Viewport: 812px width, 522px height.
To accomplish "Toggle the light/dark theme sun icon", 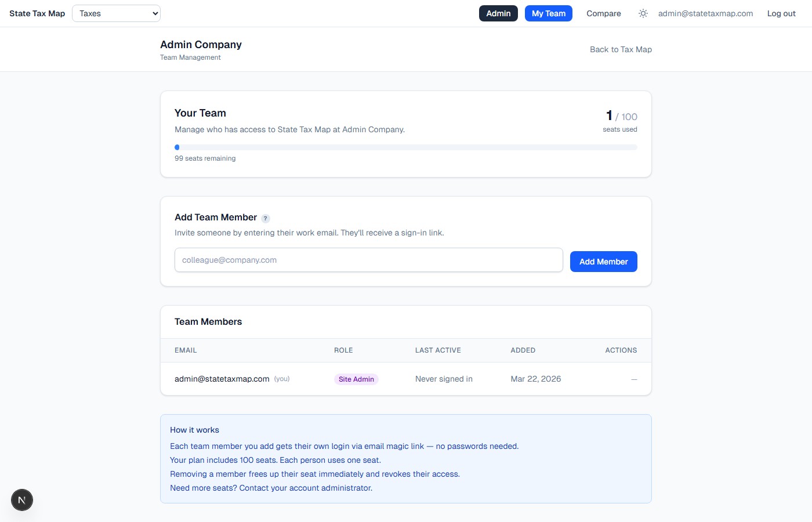I will [x=643, y=13].
